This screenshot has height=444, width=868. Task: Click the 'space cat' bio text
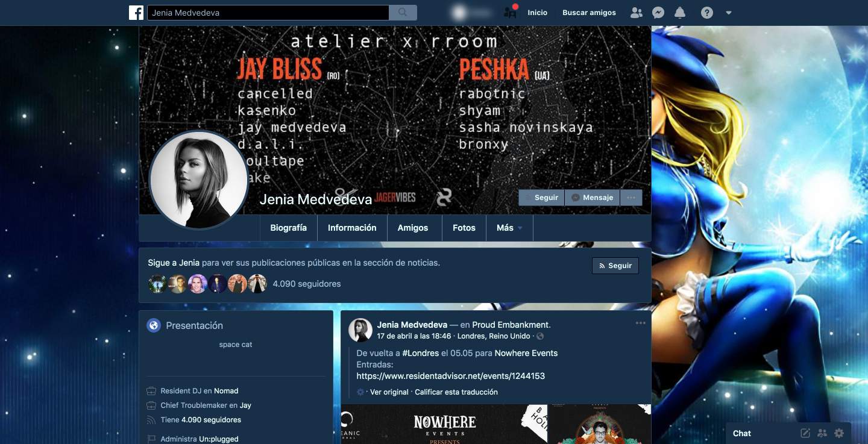236,345
